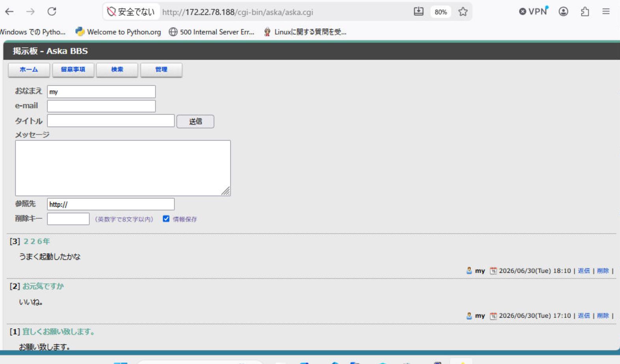
Task: Click the Linux bookmark favicon
Action: [267, 32]
